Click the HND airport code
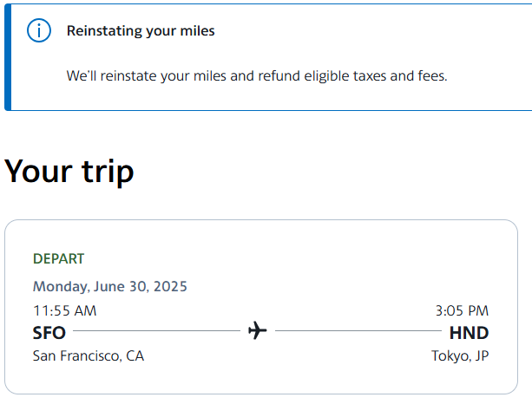 point(469,332)
